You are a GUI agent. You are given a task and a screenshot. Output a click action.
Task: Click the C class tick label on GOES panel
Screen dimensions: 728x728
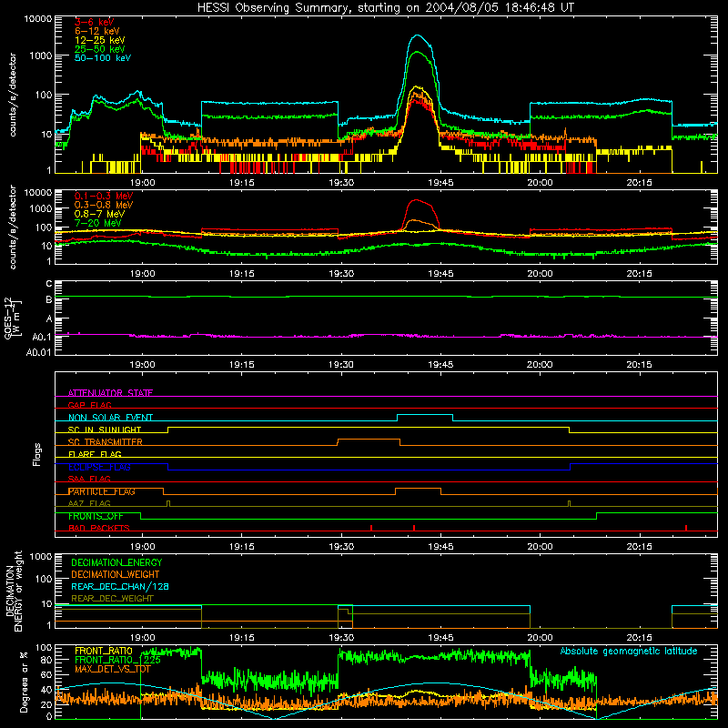(49, 284)
